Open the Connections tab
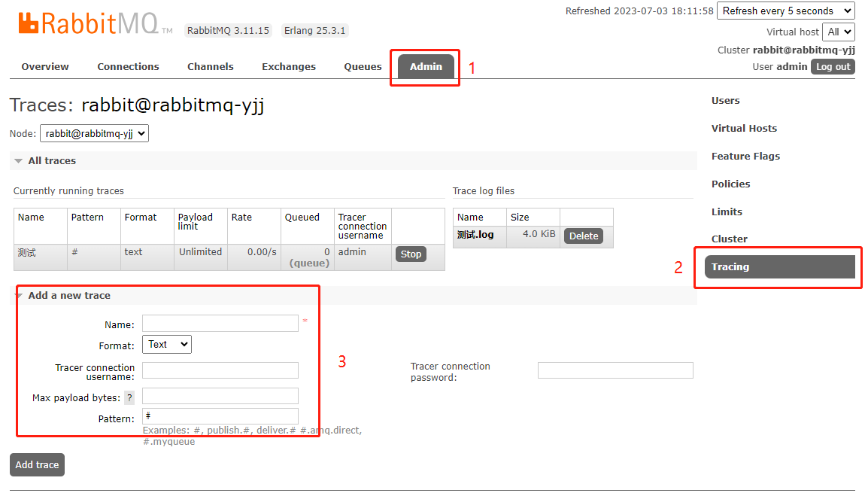868x493 pixels. [128, 67]
